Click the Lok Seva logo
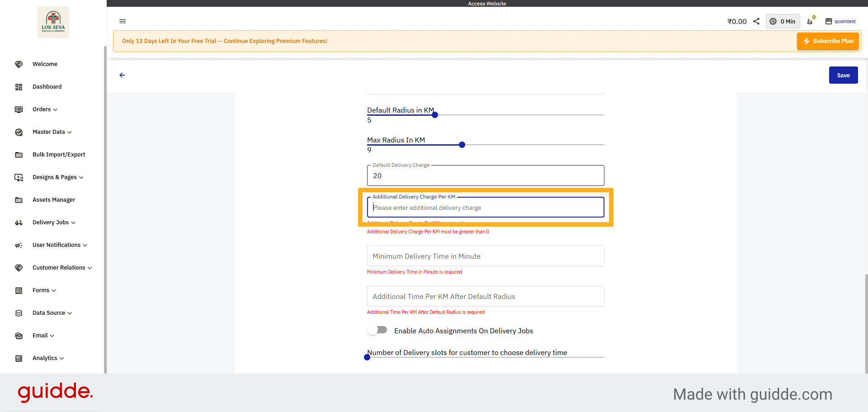The width and height of the screenshot is (868, 412). click(53, 22)
